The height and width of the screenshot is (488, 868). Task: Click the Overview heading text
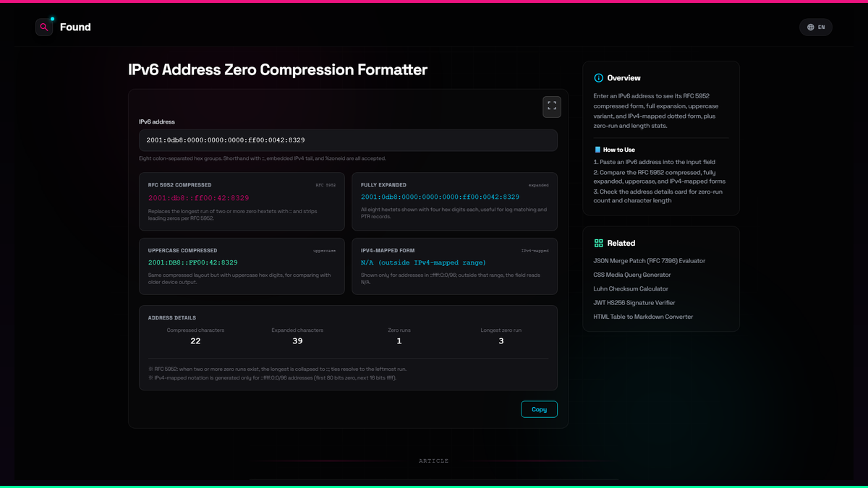[x=624, y=78]
